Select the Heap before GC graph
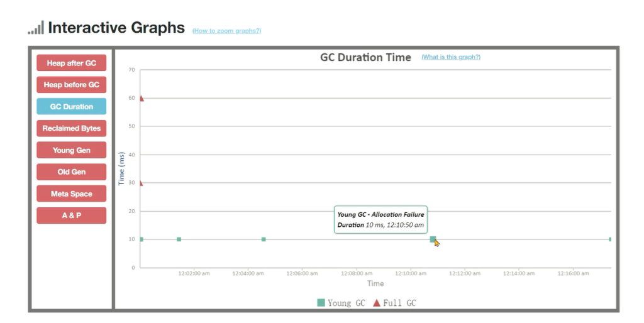 pos(71,85)
